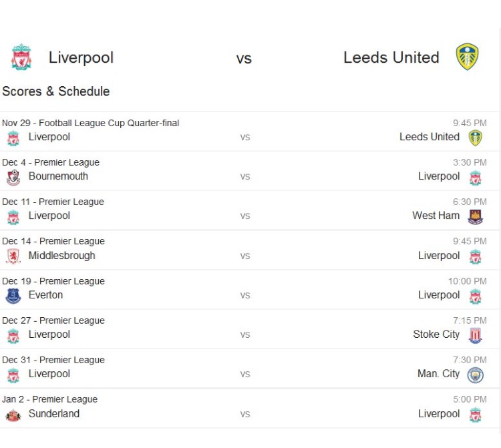
Task: Open the Nov 29 League Cup Quarter-final match
Action: pyautogui.click(x=90, y=123)
